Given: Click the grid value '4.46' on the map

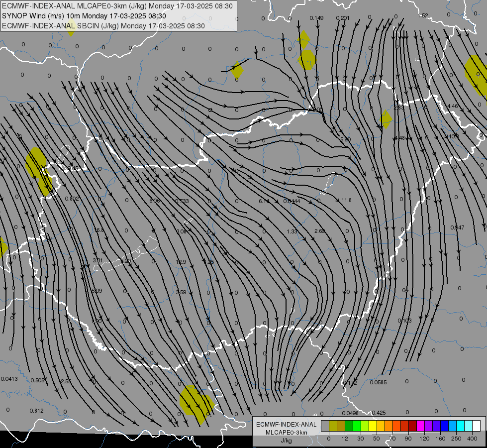Looking at the screenshot, I should pos(453,107).
